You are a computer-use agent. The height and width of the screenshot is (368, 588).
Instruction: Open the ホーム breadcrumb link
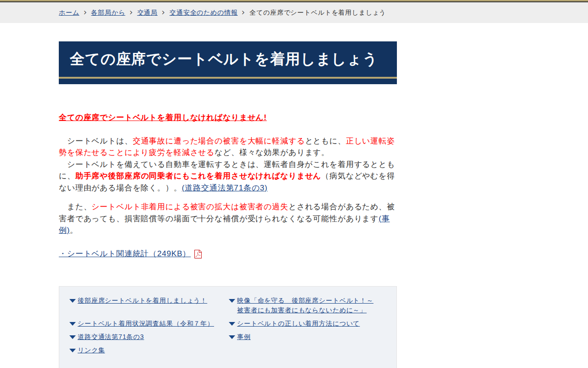pyautogui.click(x=69, y=12)
